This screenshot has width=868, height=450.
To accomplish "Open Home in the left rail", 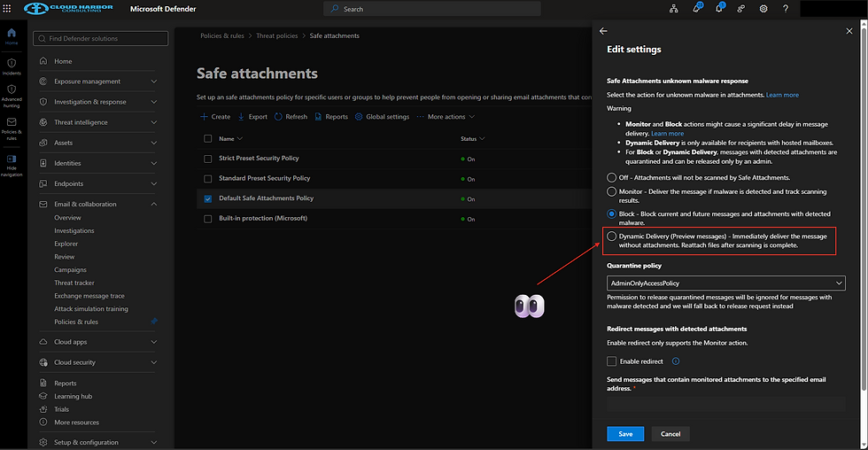I will coord(12,36).
